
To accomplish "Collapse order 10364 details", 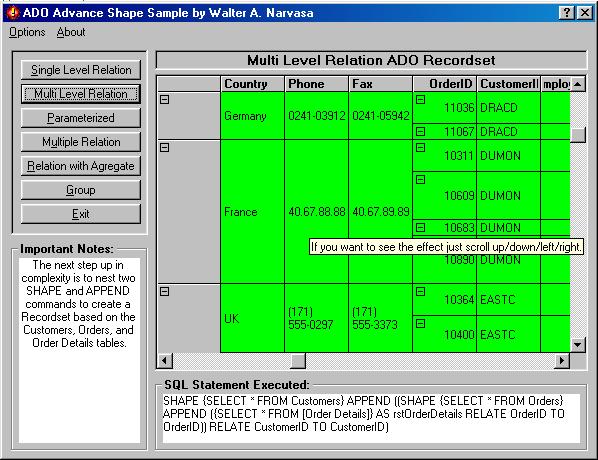I will point(421,292).
